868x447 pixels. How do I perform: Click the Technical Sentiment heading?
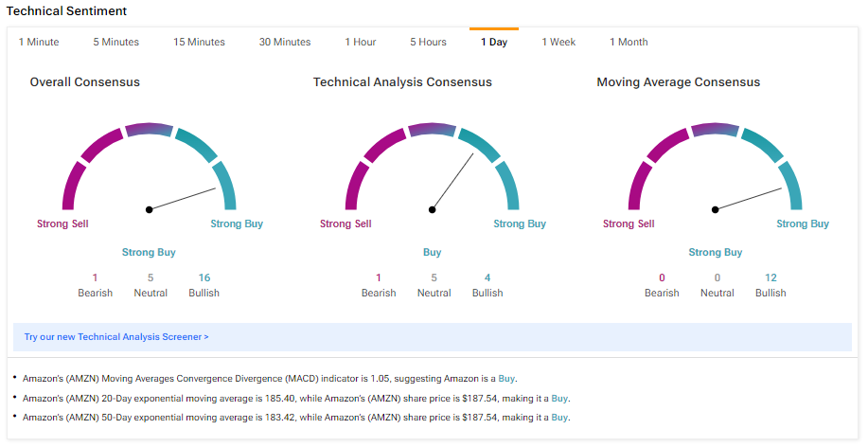tap(67, 10)
